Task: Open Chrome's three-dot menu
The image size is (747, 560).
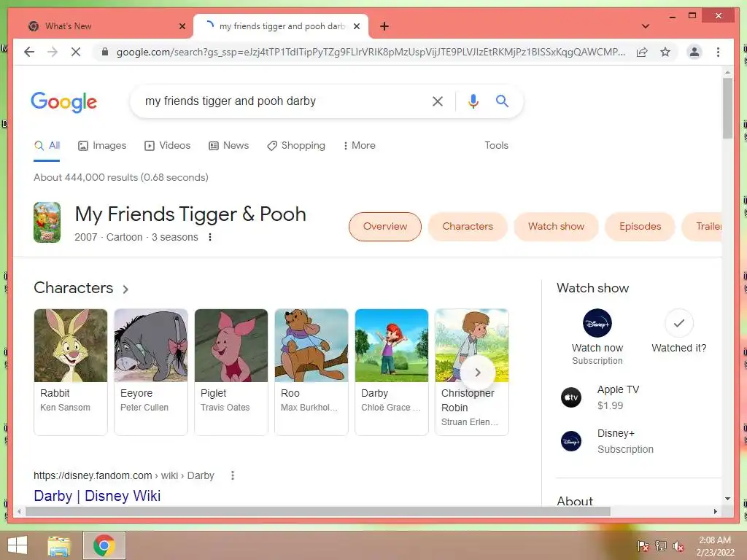Action: [718, 52]
